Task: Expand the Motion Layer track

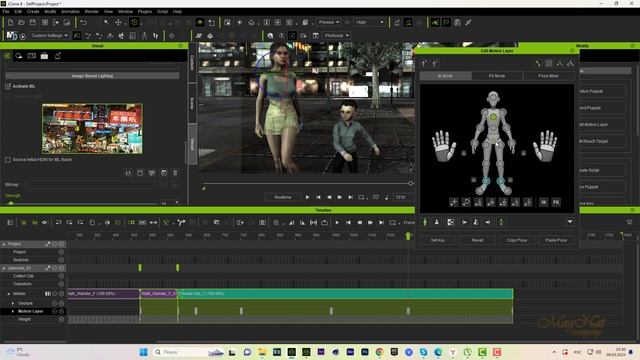Action: point(13,311)
